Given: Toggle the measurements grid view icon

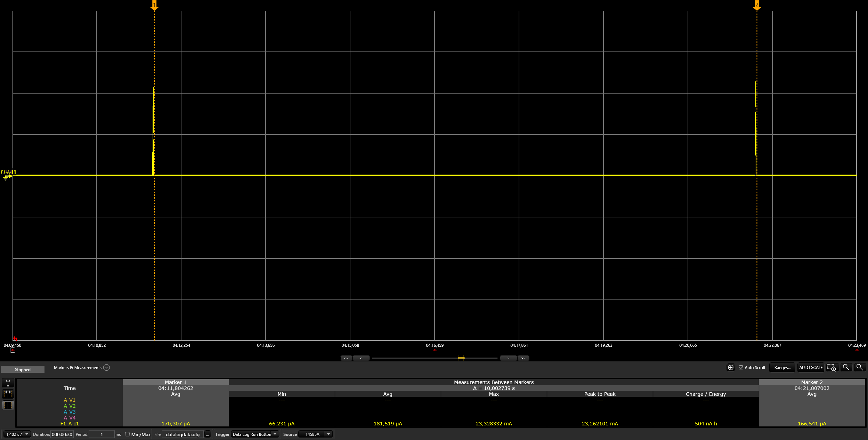Looking at the screenshot, I should [x=8, y=405].
